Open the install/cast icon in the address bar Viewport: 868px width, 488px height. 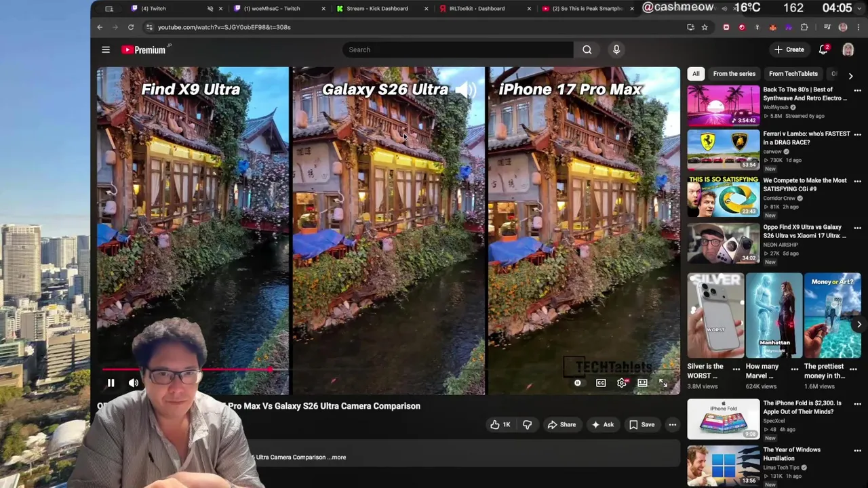click(x=690, y=27)
